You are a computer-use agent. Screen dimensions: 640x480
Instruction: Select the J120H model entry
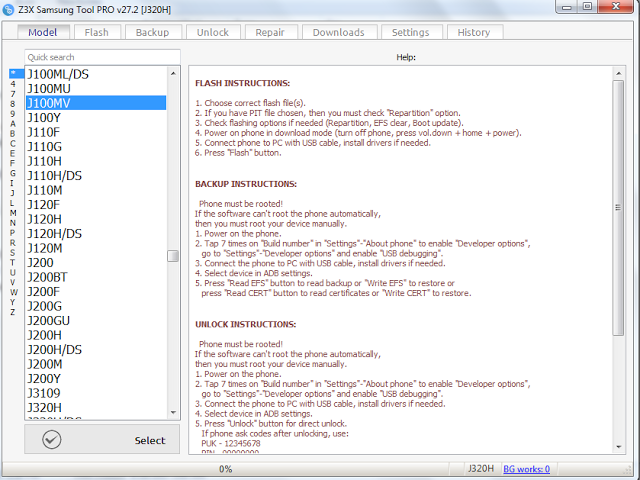click(96, 219)
